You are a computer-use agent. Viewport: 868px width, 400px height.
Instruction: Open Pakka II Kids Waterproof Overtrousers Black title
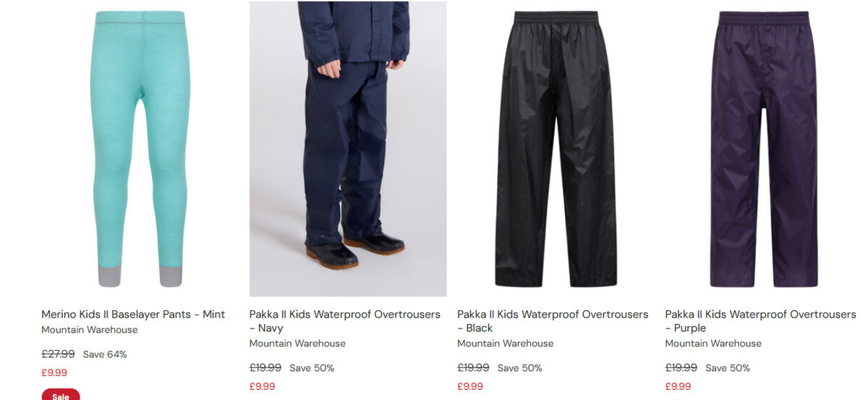coord(553,321)
